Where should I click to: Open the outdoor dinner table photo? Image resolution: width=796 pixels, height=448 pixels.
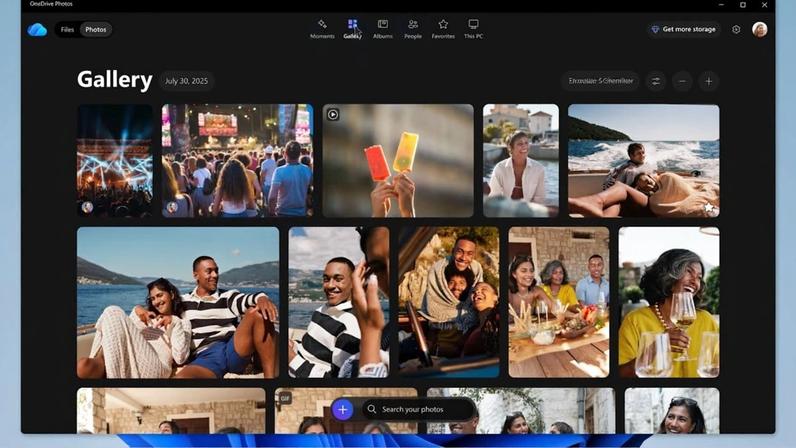pos(559,302)
